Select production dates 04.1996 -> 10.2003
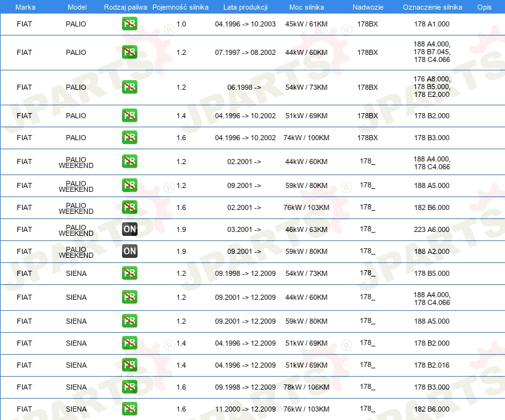 pos(245,24)
